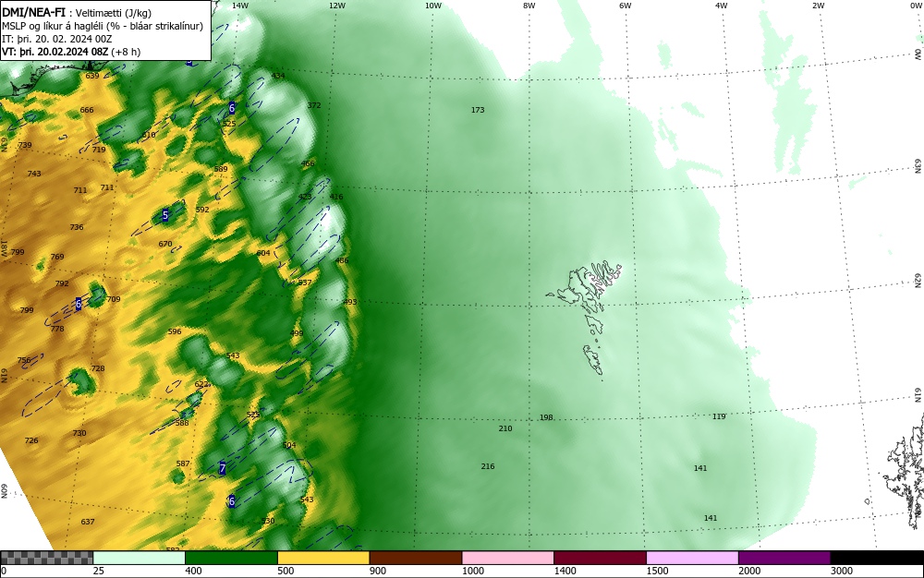Click the legend scale label 1400
This screenshot has height=578, width=924.
[x=565, y=571]
